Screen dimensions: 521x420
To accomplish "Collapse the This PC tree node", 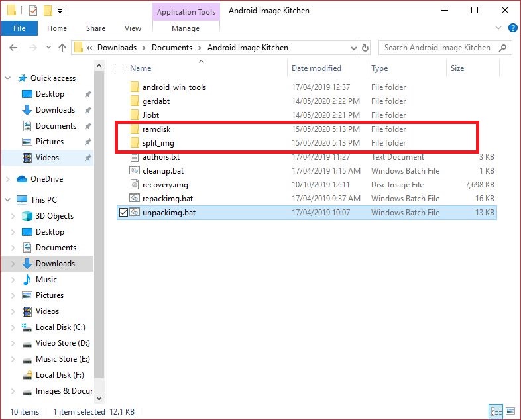I will tap(8, 200).
